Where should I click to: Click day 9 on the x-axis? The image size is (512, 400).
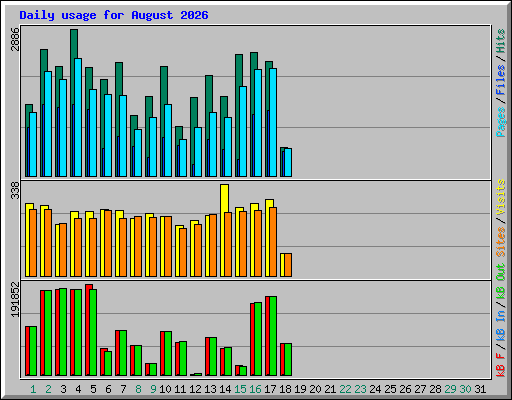(153, 389)
